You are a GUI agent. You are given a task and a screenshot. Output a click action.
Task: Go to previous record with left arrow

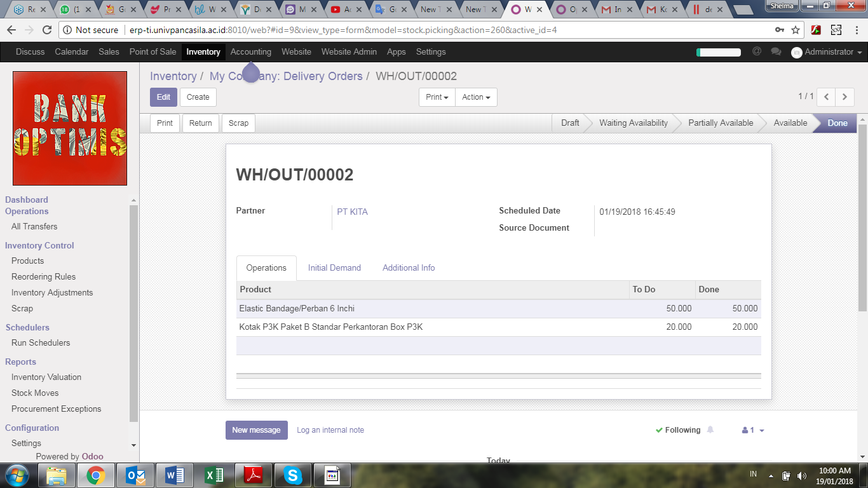[826, 97]
